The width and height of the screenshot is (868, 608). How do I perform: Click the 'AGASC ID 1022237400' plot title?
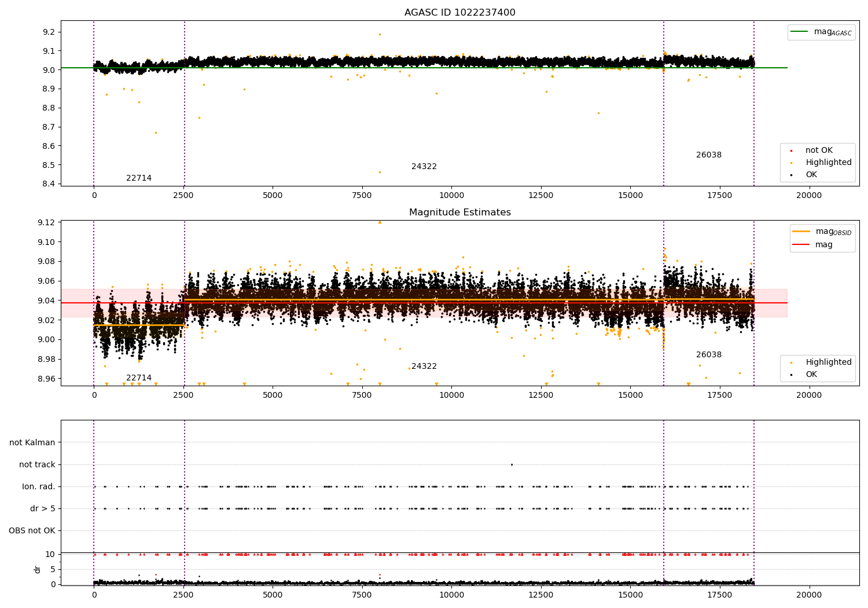point(459,13)
